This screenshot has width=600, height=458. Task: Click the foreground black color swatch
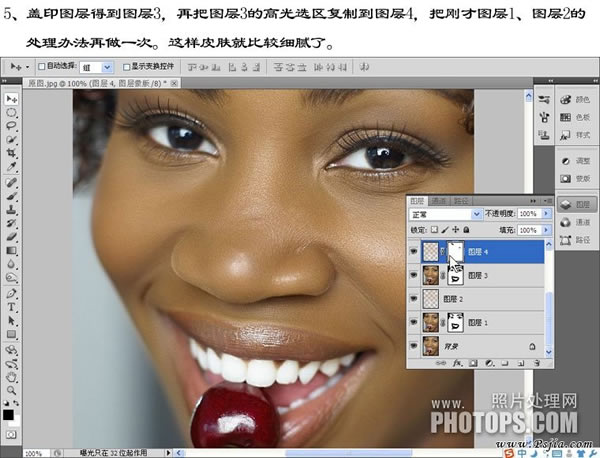click(x=8, y=415)
